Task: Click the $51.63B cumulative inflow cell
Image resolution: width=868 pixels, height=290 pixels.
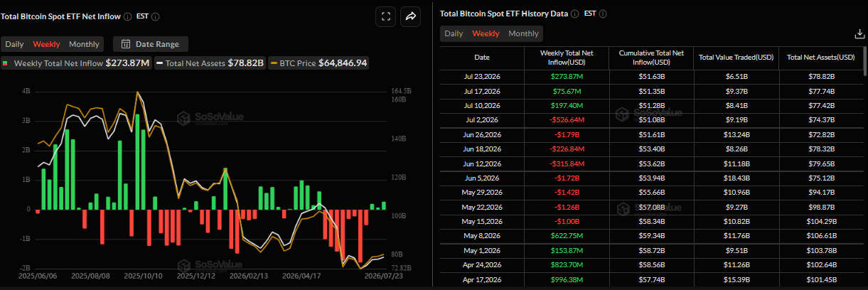Action: (x=651, y=75)
